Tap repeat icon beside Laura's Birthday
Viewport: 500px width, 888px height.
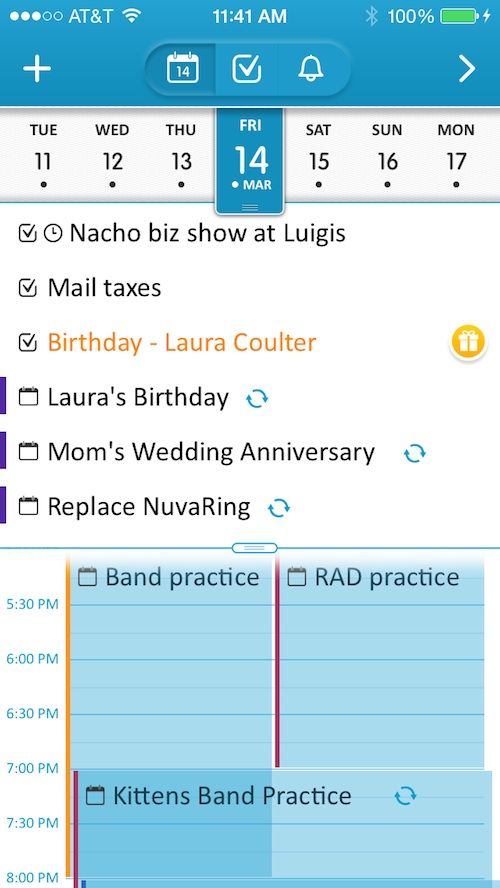click(x=257, y=399)
